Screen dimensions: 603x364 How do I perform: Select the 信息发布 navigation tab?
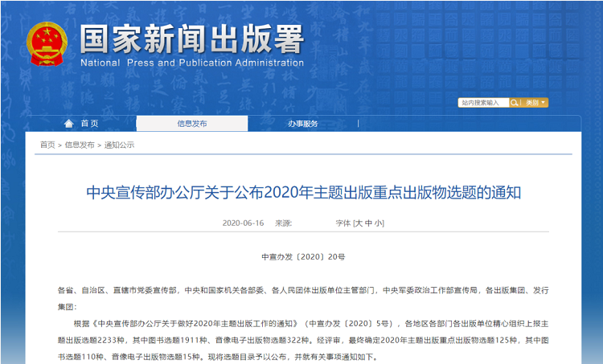[192, 124]
